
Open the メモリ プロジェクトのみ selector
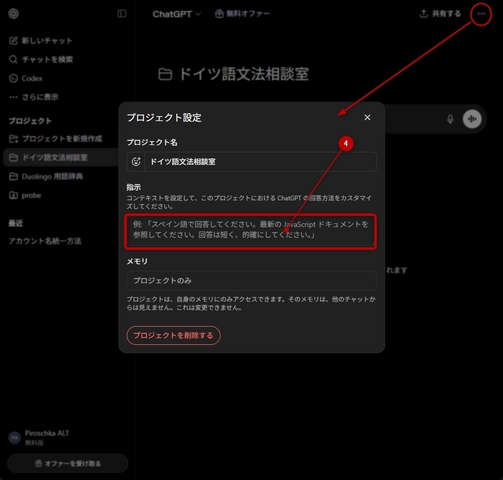tap(251, 281)
